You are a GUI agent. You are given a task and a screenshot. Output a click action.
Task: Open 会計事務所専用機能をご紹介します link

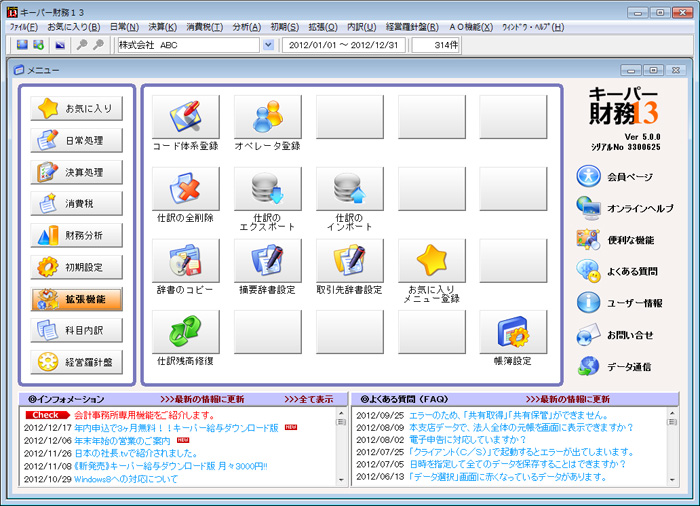[145, 415]
